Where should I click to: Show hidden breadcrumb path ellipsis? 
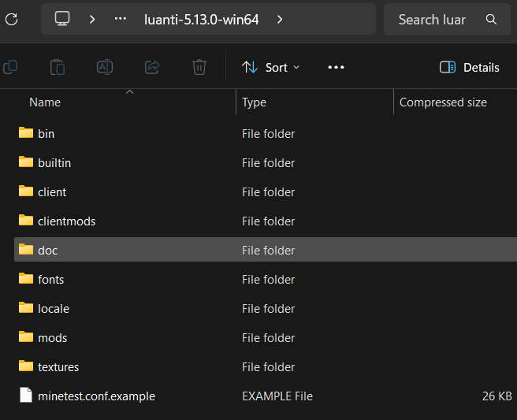(121, 19)
